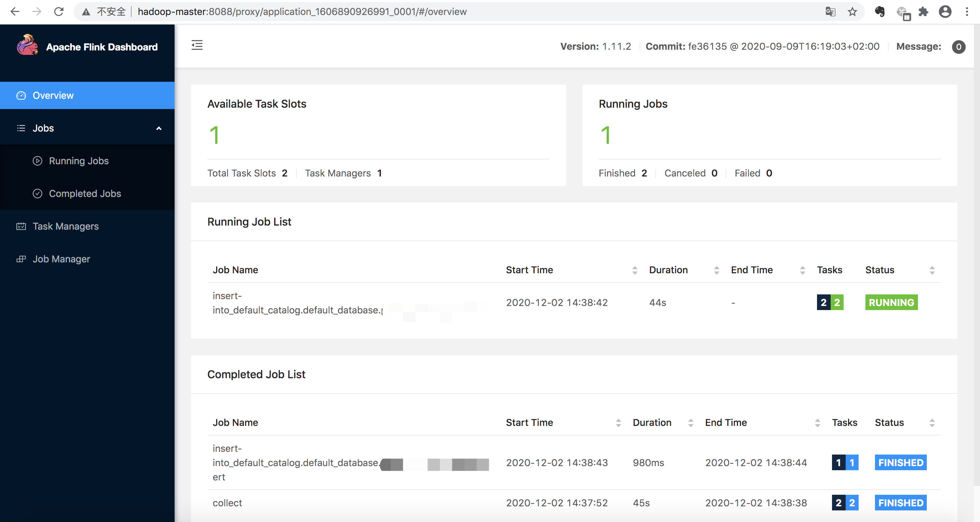Click the FINISHED status badge button

pyautogui.click(x=900, y=462)
